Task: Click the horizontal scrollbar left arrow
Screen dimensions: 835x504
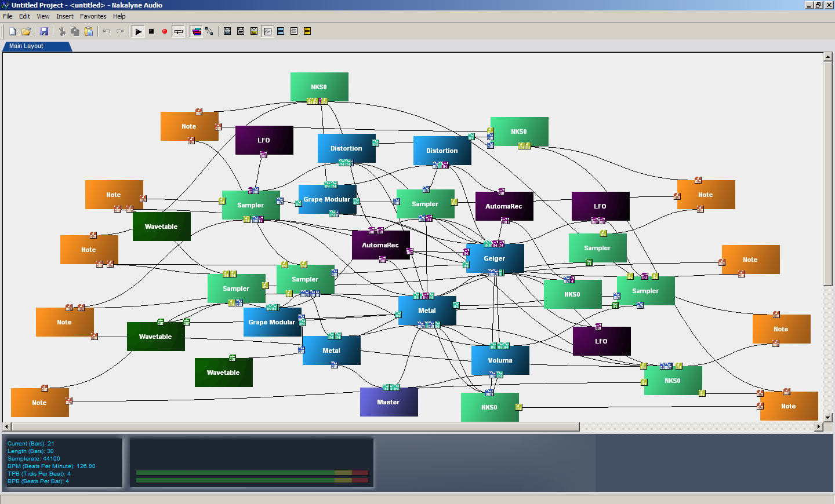Action: (7, 427)
